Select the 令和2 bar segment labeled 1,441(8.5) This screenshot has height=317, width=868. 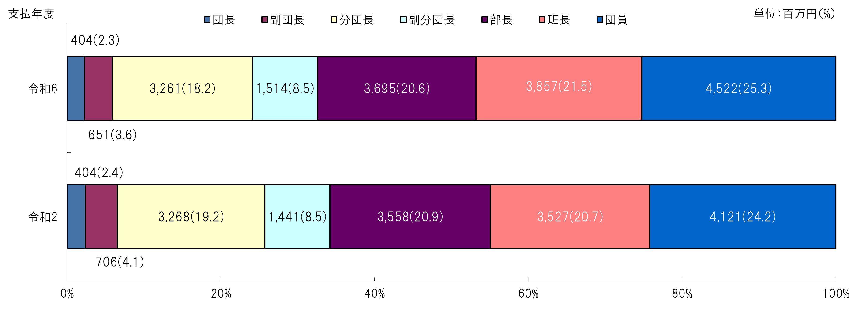[297, 217]
